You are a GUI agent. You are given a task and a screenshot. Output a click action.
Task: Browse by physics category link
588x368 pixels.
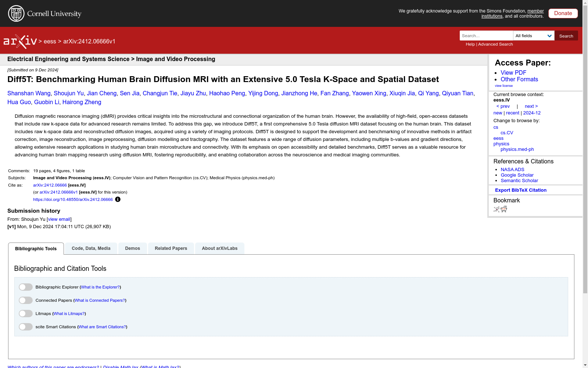(501, 144)
